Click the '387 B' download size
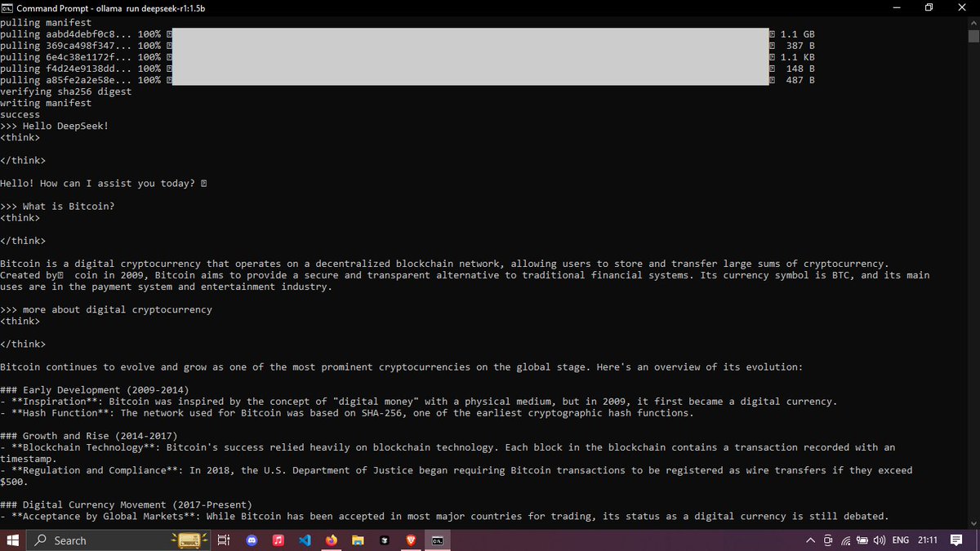980x551 pixels. tap(800, 47)
